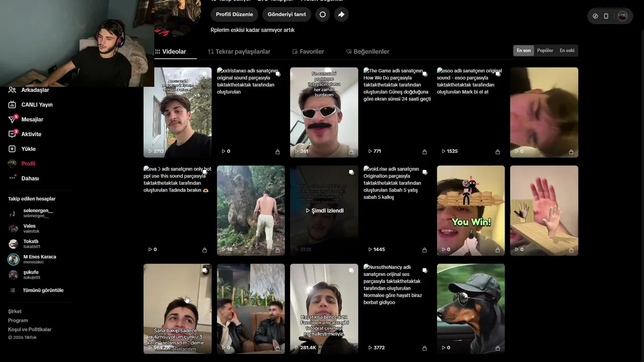The image size is (644, 362).
Task: Click the © 2026 TikTok copyright text
Action: pyautogui.click(x=22, y=337)
